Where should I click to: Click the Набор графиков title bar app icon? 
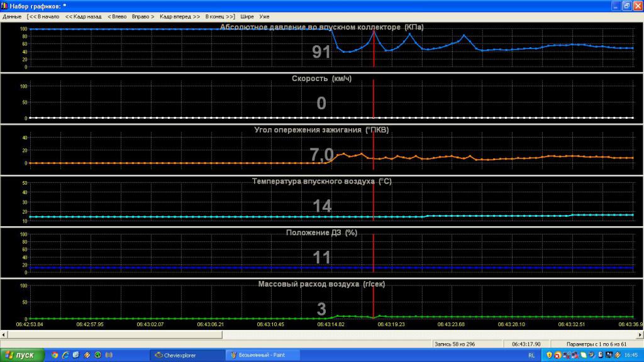point(5,6)
